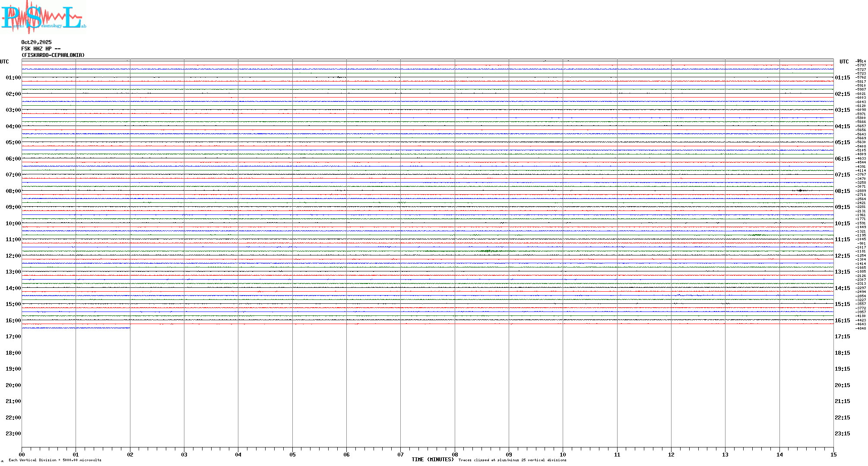This screenshot has width=868, height=466.
Task: Click the 16:15 label on right axis
Action: tap(842, 321)
